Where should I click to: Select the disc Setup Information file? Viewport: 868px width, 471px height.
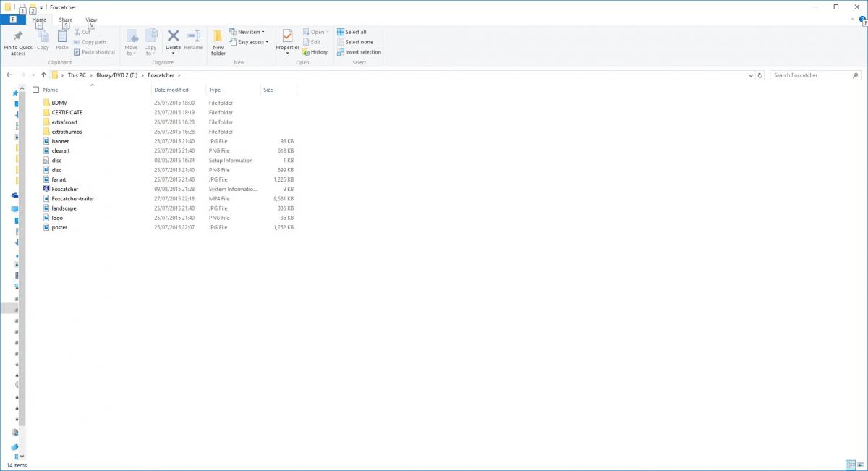56,161
